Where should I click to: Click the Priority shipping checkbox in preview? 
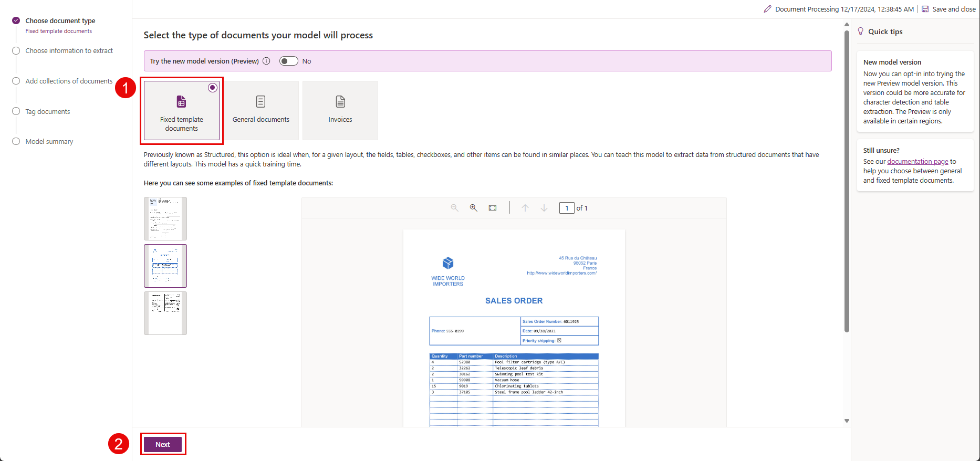tap(559, 340)
